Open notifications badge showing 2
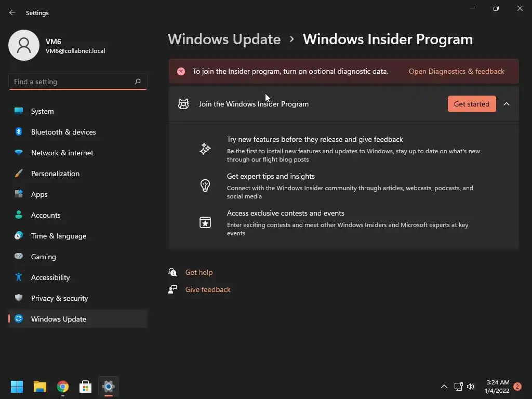The width and height of the screenshot is (532, 399). pos(517,387)
